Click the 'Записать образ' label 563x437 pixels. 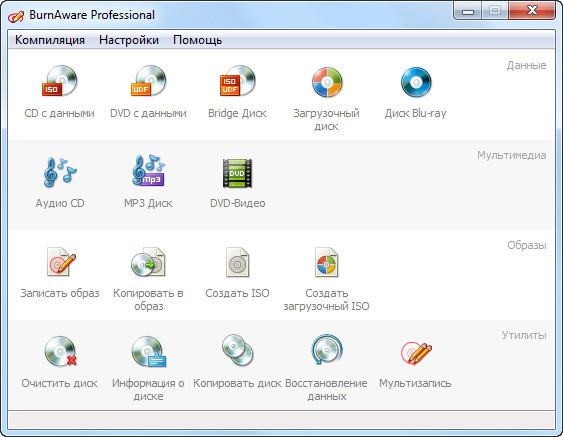(60, 293)
